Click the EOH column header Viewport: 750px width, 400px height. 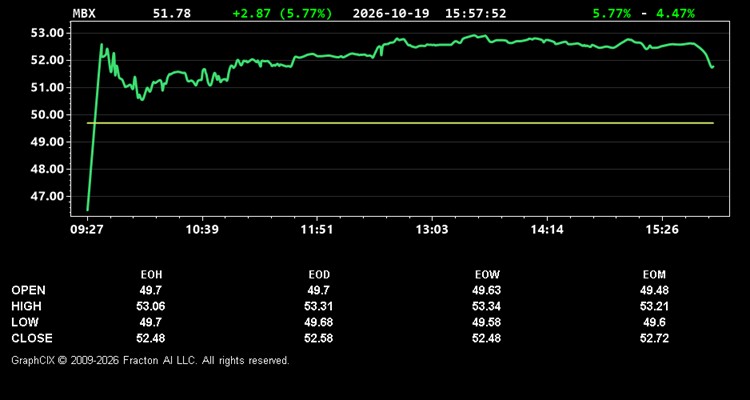(151, 275)
